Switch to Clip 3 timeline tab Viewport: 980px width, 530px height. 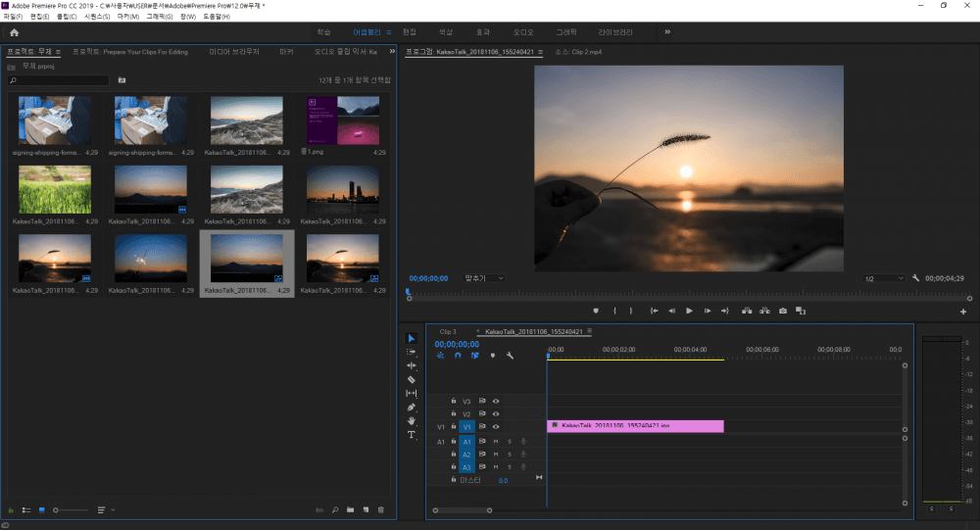(448, 332)
